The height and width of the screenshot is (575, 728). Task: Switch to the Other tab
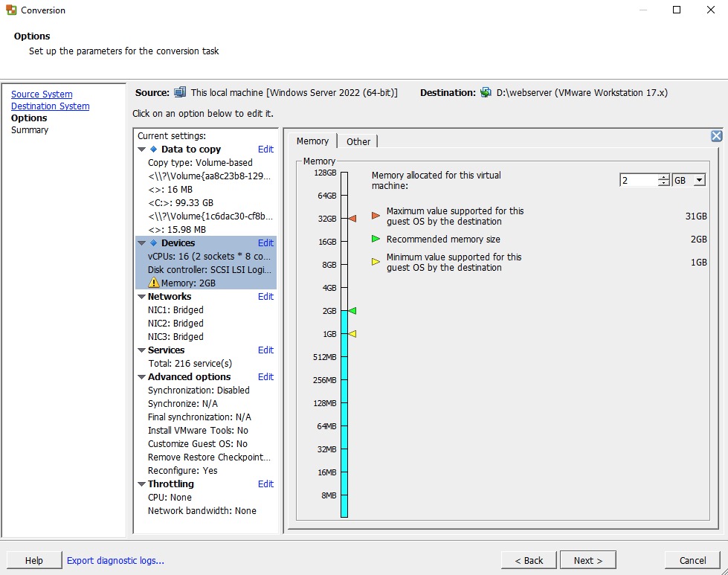click(358, 141)
